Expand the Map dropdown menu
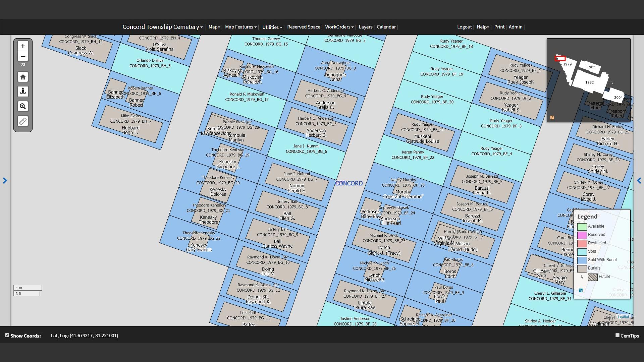Viewport: 644px width, 362px height. [214, 27]
